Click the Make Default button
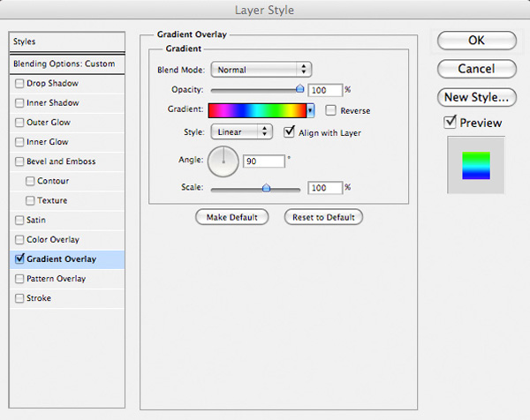530x420 pixels. click(231, 217)
